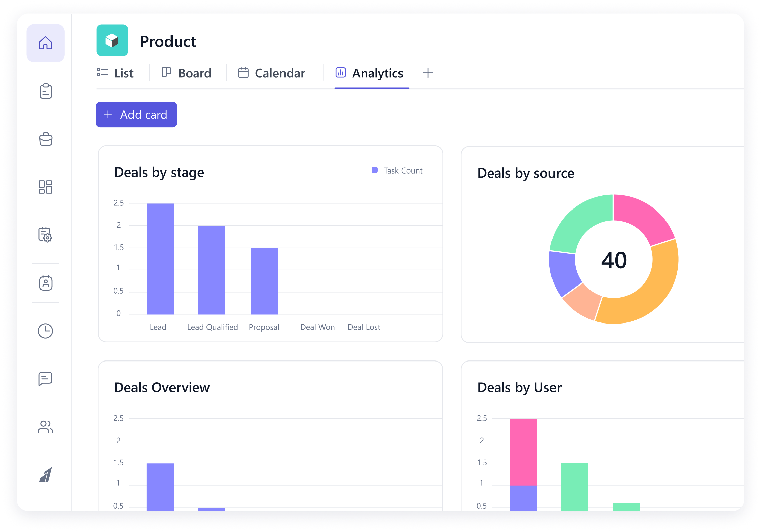Switch to the List tab
761x532 pixels.
(x=115, y=73)
